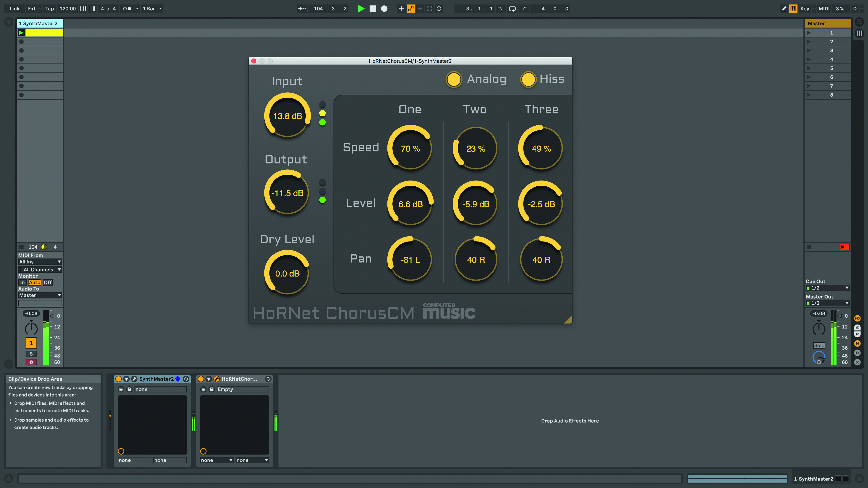Toggle the Automation Arm button

tap(410, 9)
